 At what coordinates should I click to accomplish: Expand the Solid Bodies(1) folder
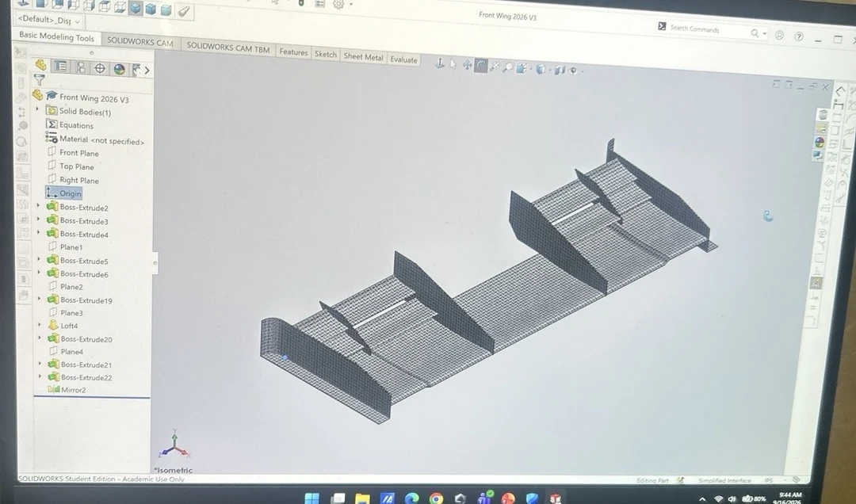tap(38, 110)
